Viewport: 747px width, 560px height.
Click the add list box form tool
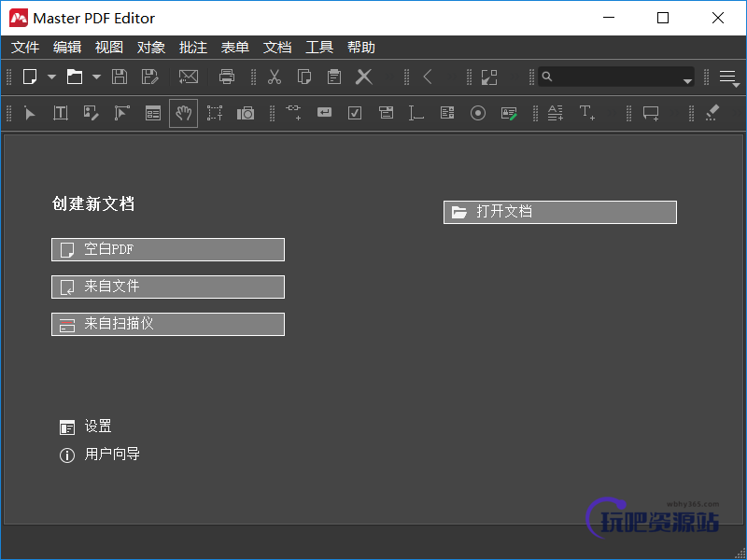[447, 113]
